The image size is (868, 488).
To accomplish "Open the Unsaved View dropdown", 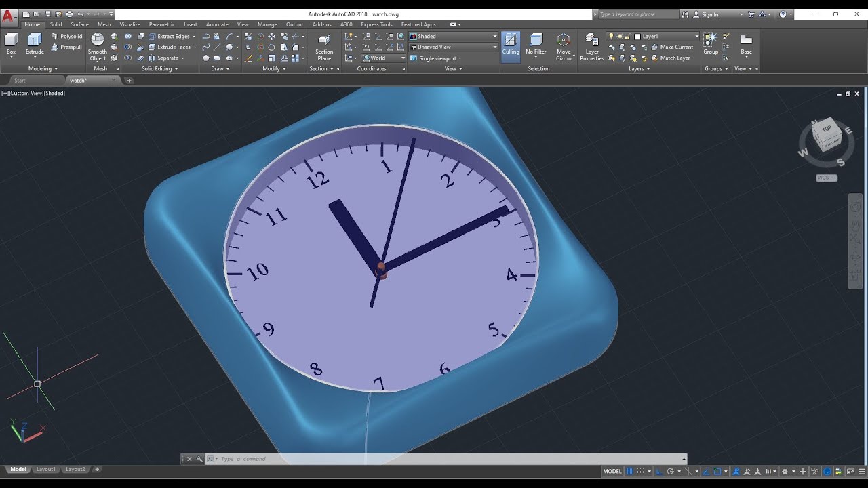I will (x=453, y=47).
